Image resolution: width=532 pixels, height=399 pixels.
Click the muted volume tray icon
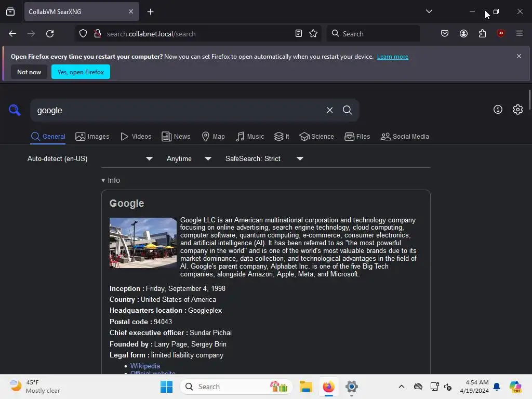tap(448, 387)
